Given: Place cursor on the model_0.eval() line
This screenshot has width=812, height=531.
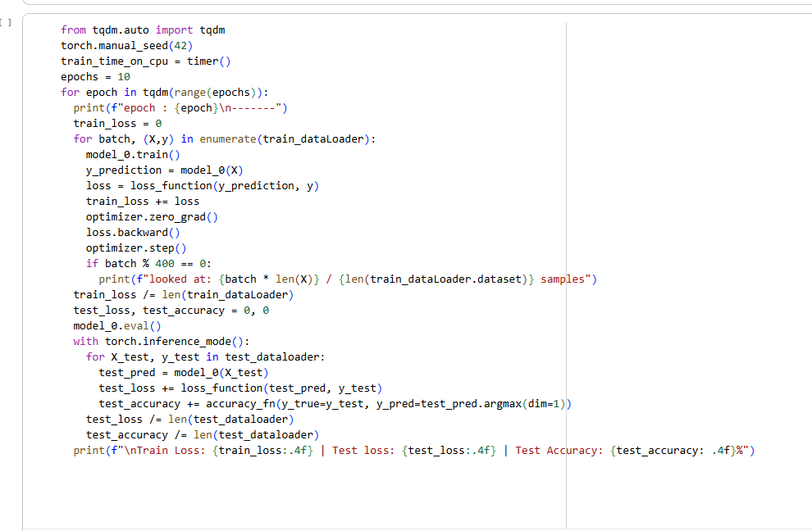Looking at the screenshot, I should pyautogui.click(x=117, y=326).
